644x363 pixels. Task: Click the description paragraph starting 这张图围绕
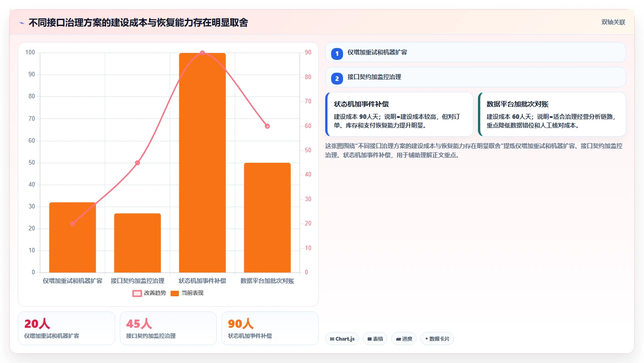[473, 150]
